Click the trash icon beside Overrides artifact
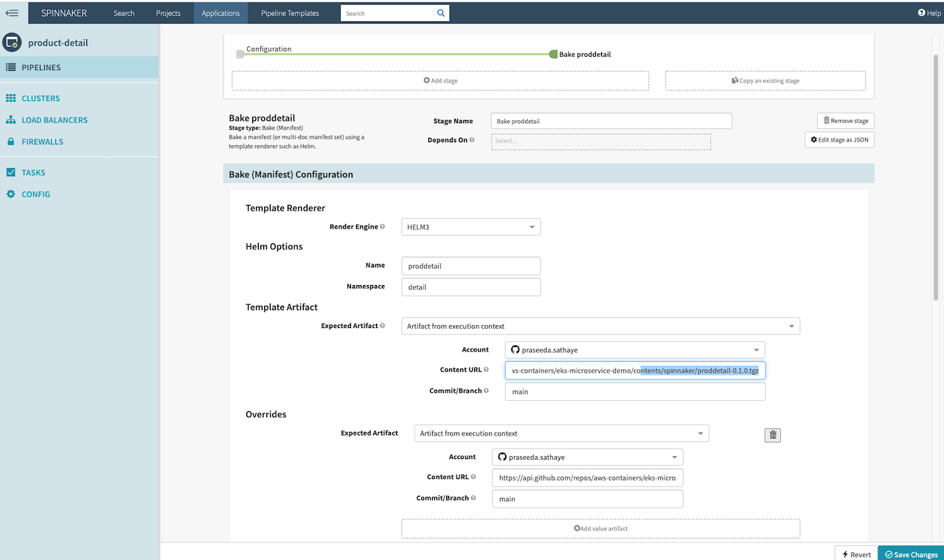 [x=773, y=435]
